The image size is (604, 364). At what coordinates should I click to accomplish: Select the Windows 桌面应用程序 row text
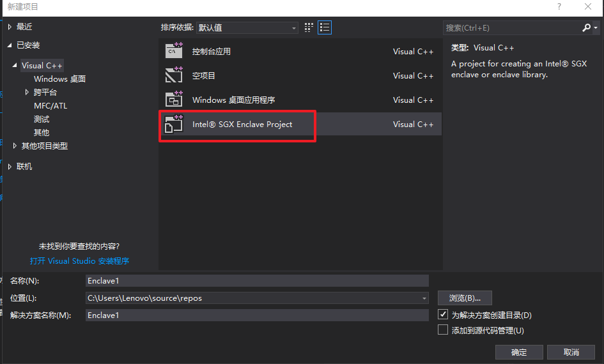(234, 100)
